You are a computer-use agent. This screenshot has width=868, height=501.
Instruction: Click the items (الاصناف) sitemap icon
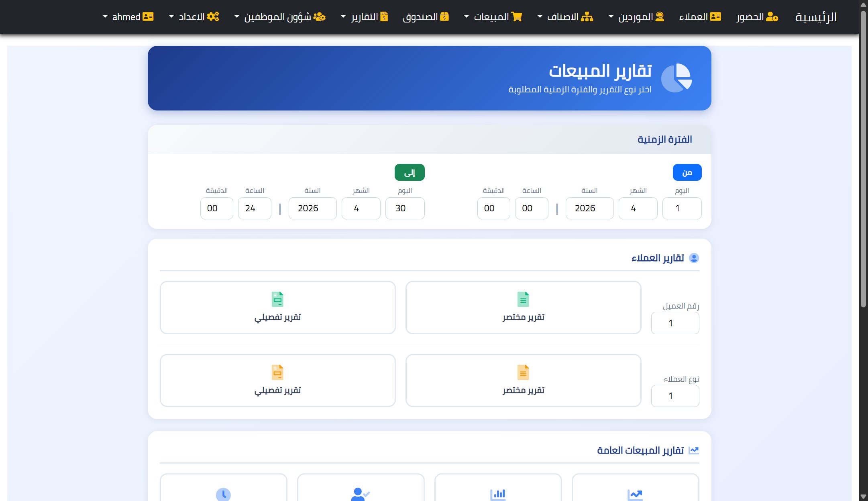(x=587, y=16)
